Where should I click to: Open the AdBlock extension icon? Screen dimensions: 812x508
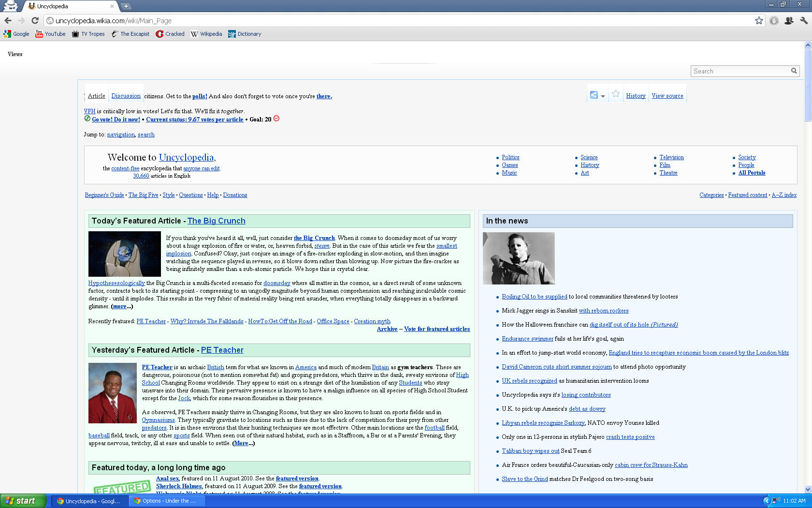pos(774,20)
